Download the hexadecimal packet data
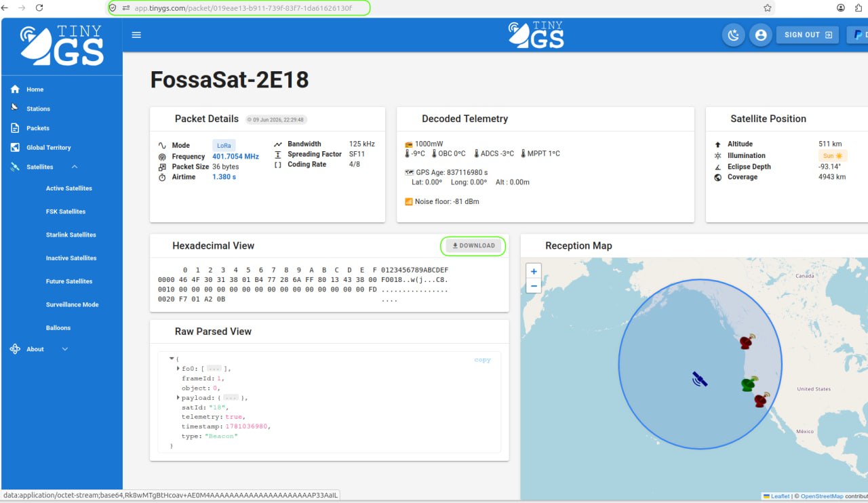The width and height of the screenshot is (868, 503). click(x=473, y=245)
